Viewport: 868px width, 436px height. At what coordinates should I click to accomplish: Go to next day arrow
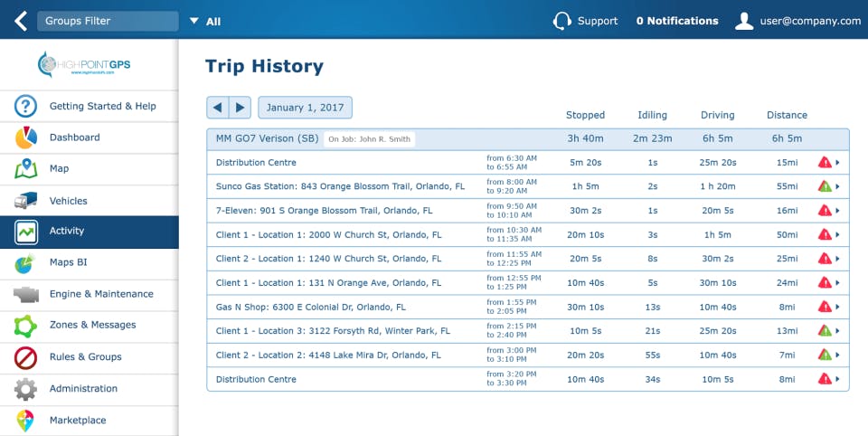(240, 108)
